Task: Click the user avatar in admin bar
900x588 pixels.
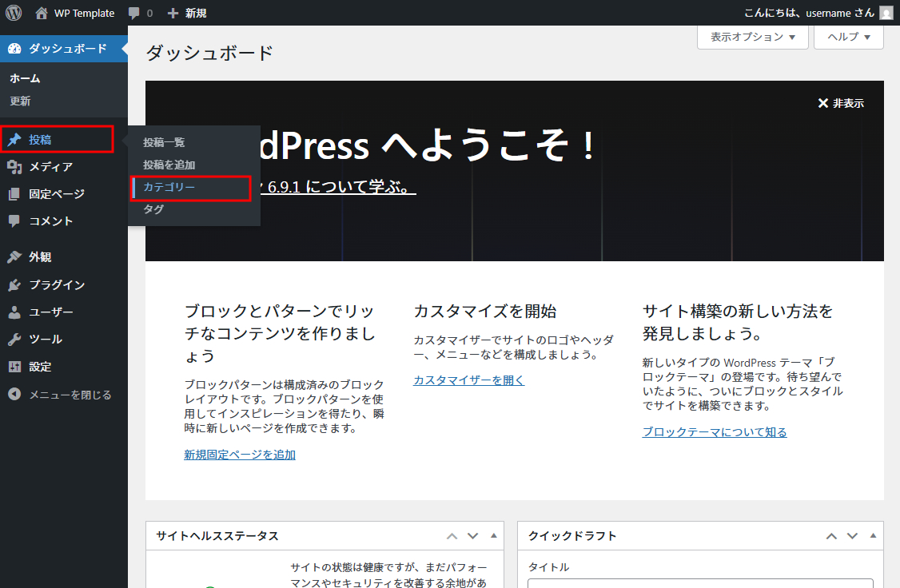Action: tap(886, 13)
